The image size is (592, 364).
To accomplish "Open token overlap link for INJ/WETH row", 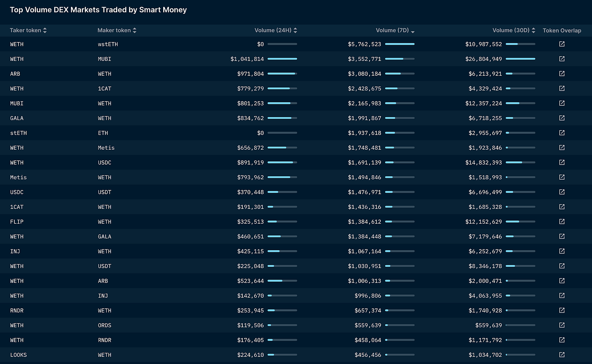I will [562, 251].
